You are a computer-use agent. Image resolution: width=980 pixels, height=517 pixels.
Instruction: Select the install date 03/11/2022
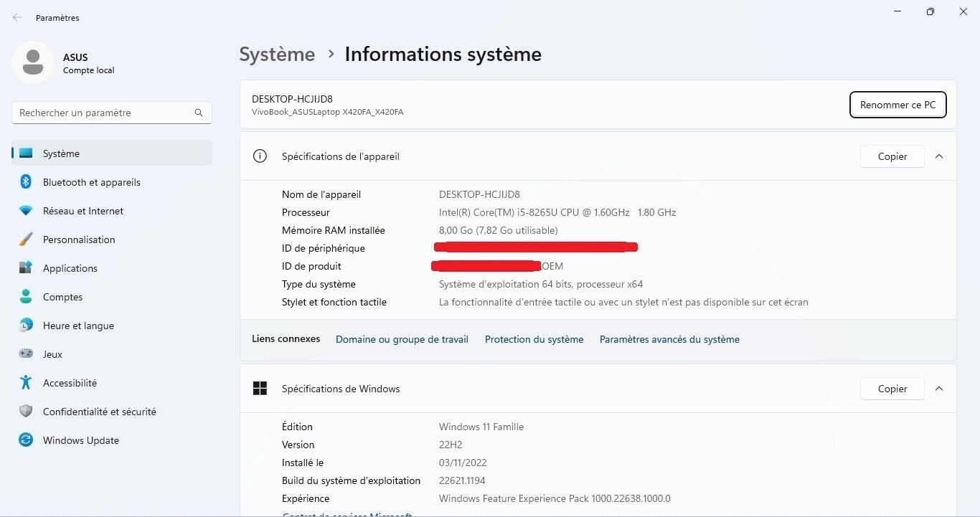coord(463,463)
